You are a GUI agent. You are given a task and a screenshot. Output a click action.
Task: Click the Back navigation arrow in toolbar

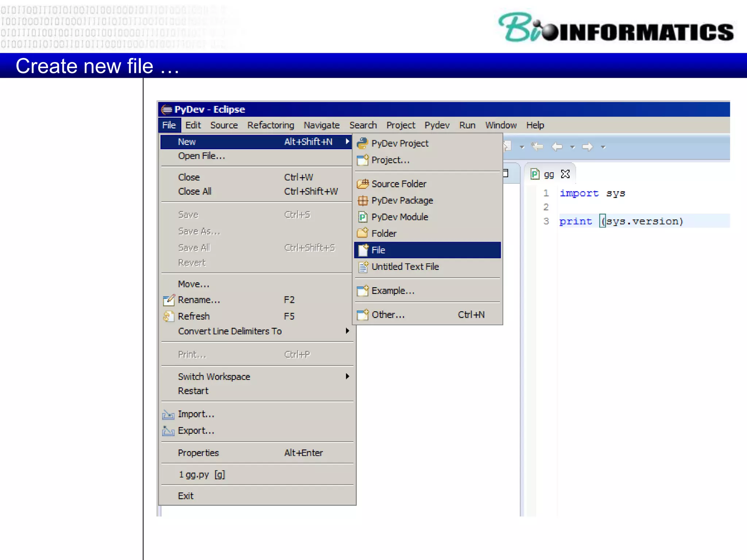pos(557,147)
